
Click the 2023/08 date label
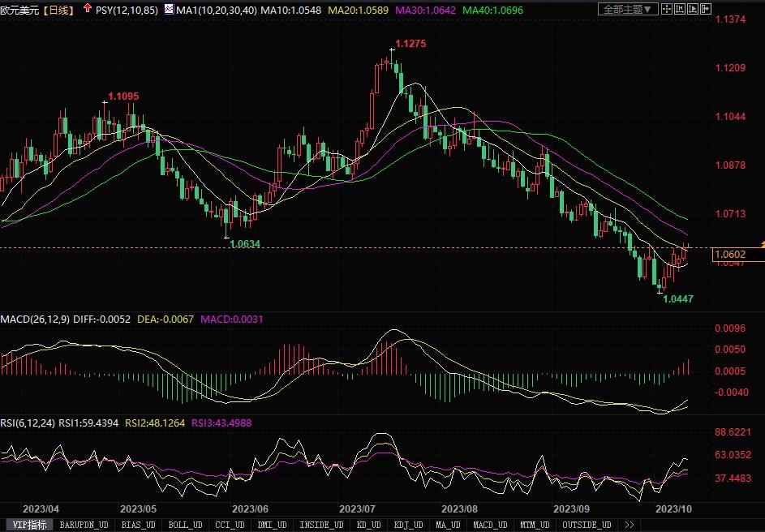459,509
